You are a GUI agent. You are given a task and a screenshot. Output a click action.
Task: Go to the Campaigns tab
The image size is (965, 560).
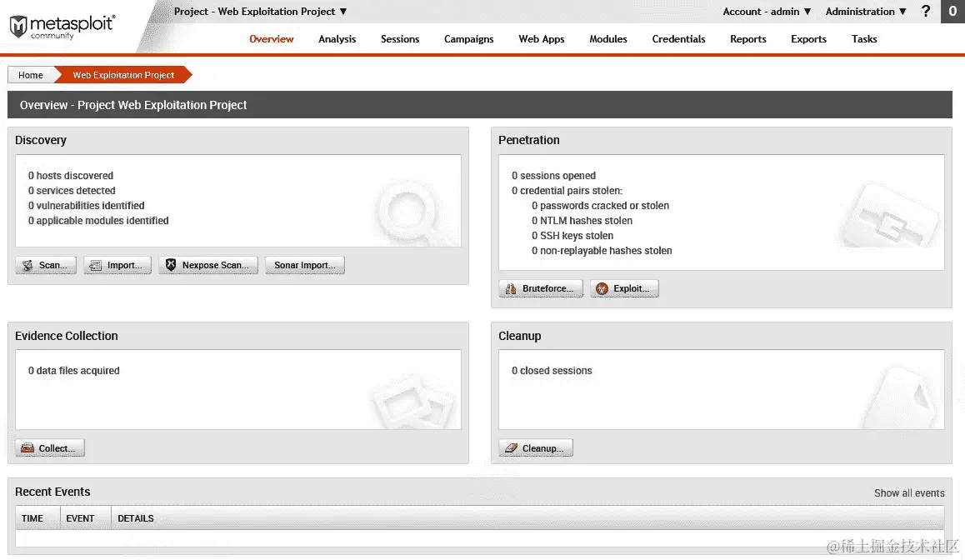pyautogui.click(x=469, y=39)
